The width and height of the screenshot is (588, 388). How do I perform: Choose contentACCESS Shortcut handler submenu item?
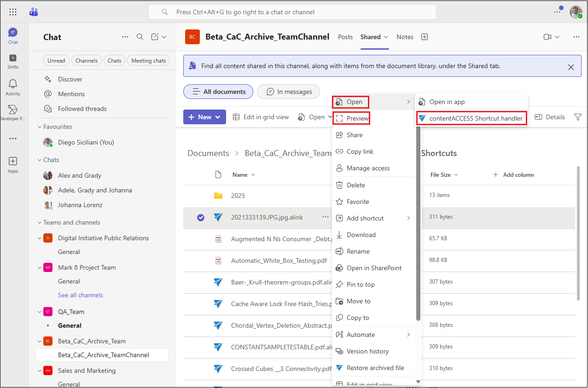476,119
